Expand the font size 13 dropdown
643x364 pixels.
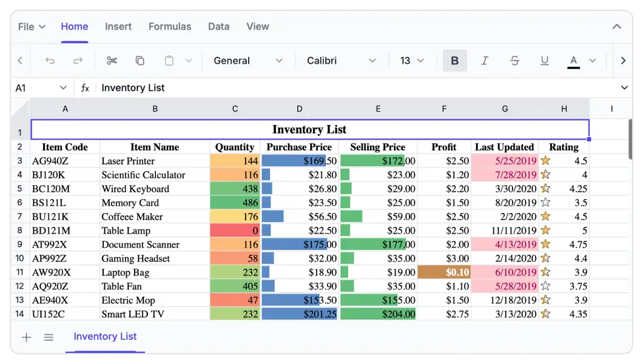412,61
